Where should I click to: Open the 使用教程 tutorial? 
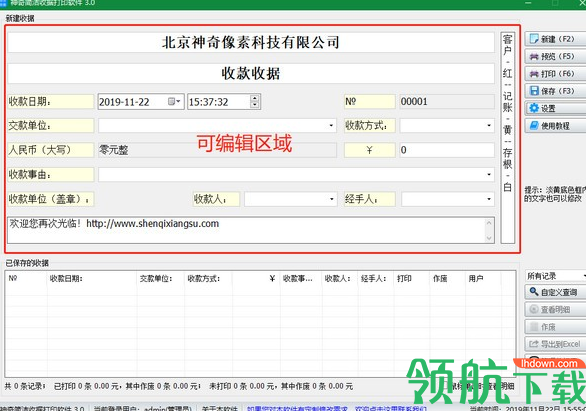click(555, 126)
